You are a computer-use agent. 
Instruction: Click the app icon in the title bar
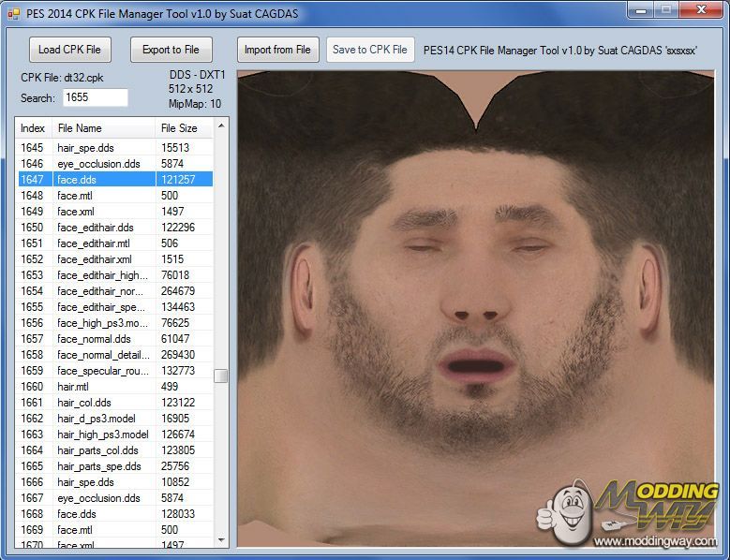click(x=13, y=14)
